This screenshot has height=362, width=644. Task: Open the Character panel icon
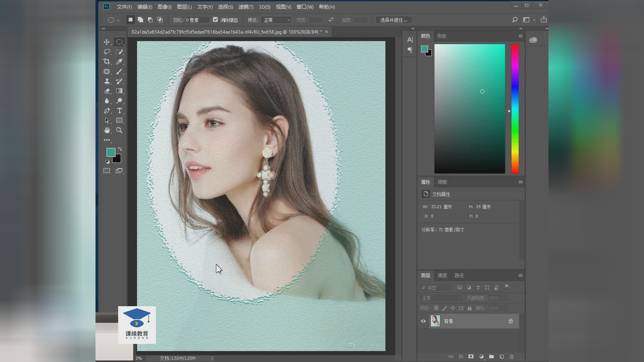[410, 40]
